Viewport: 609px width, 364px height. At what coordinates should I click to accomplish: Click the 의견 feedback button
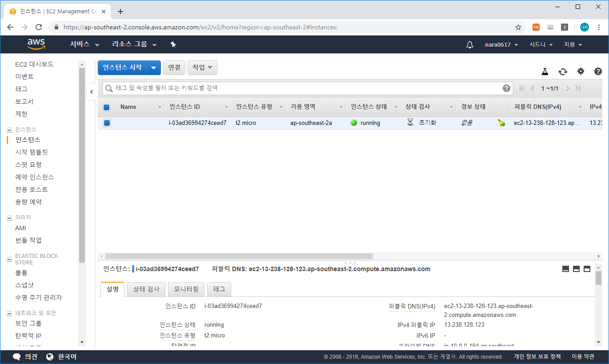pyautogui.click(x=25, y=357)
